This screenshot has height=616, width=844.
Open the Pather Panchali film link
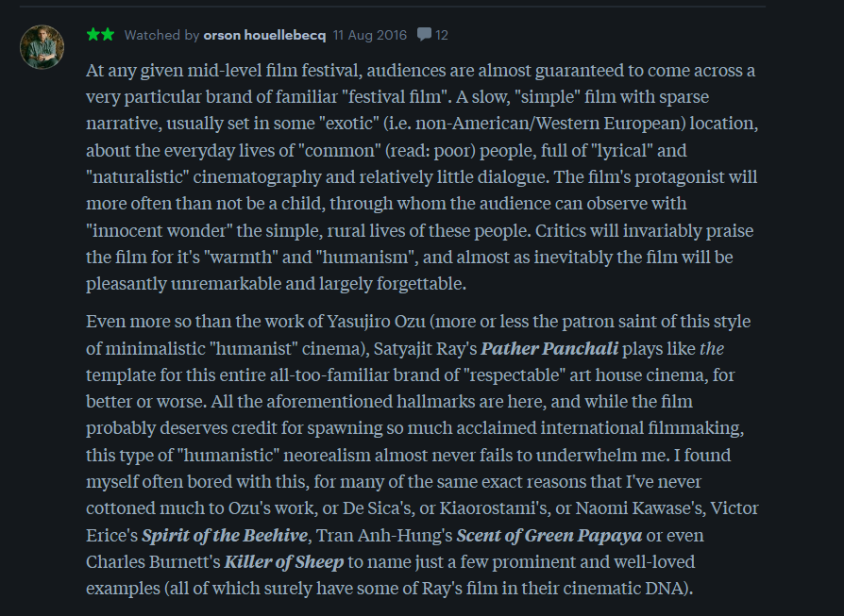[x=549, y=349]
